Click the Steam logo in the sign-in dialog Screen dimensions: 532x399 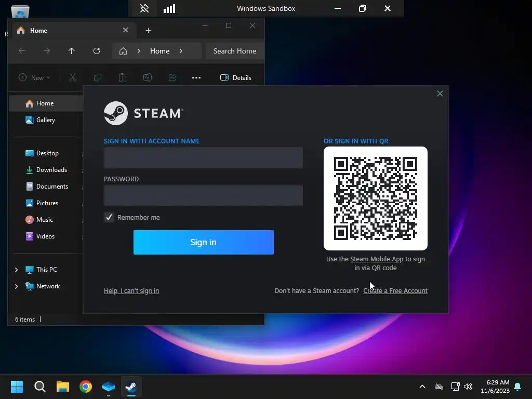[143, 113]
